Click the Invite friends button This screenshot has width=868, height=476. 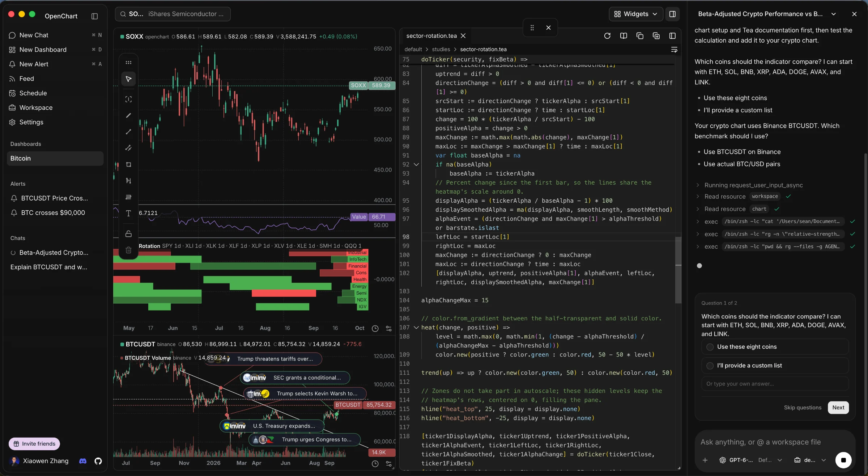point(34,444)
